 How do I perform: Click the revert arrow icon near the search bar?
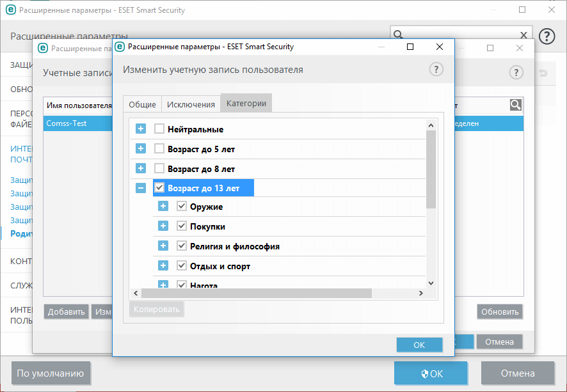click(x=543, y=73)
